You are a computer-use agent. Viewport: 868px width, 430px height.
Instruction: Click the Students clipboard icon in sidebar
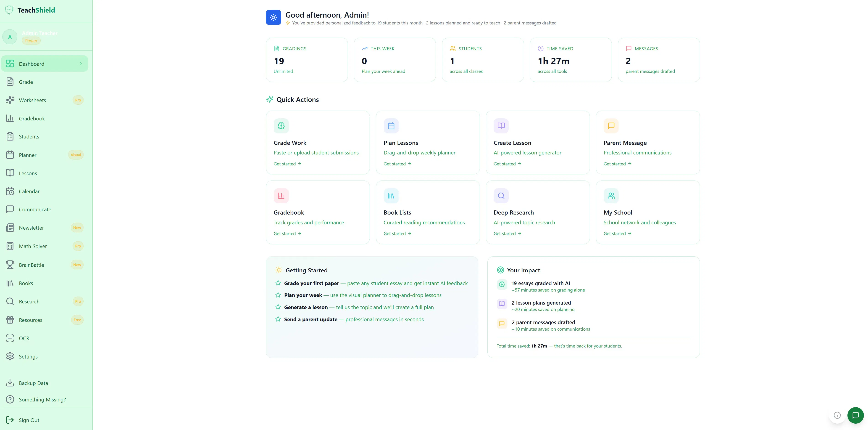[10, 137]
